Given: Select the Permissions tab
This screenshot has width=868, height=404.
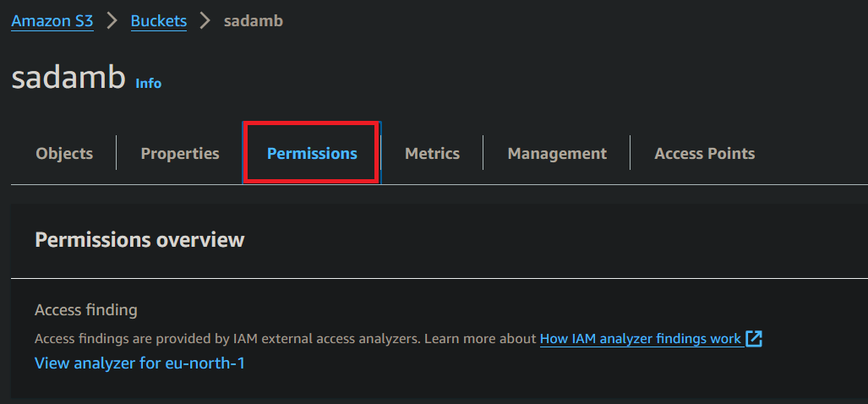Looking at the screenshot, I should [312, 153].
